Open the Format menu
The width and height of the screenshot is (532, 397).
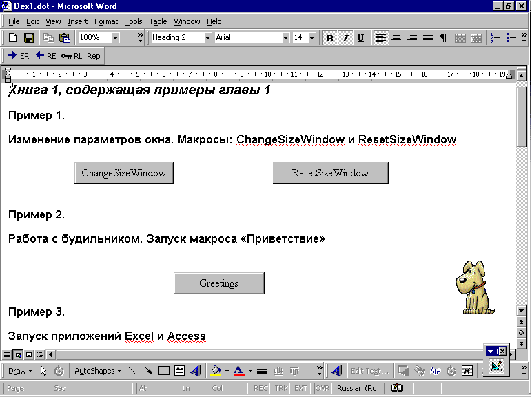pyautogui.click(x=106, y=21)
